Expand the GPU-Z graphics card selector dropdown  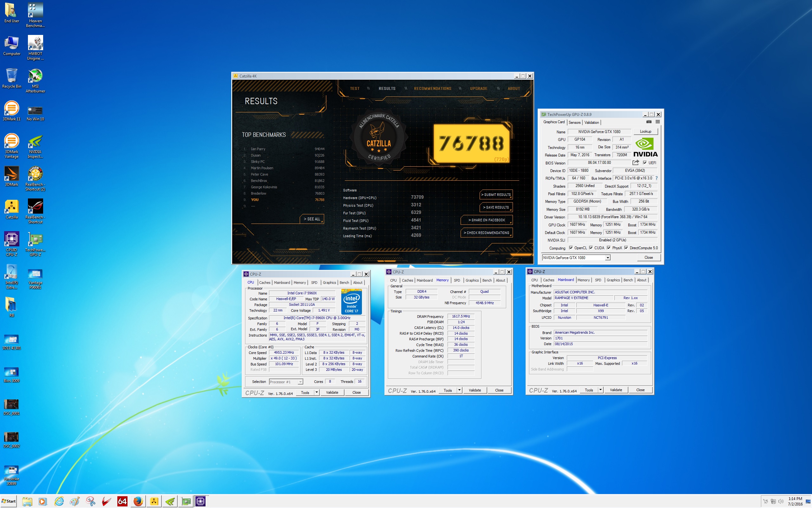(607, 258)
